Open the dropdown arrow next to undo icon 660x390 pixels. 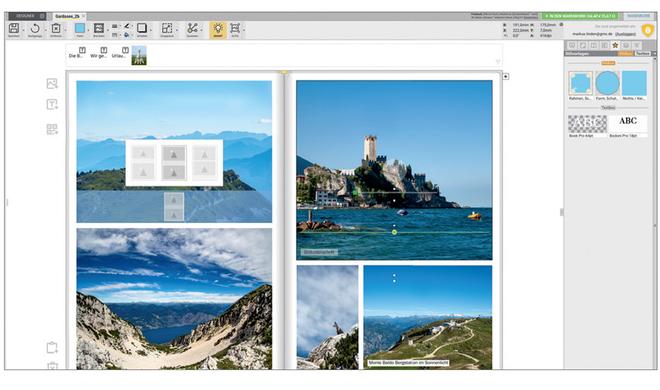45,30
